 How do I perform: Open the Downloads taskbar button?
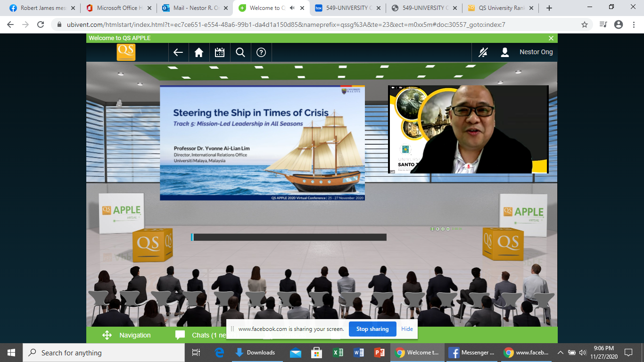tap(257, 353)
